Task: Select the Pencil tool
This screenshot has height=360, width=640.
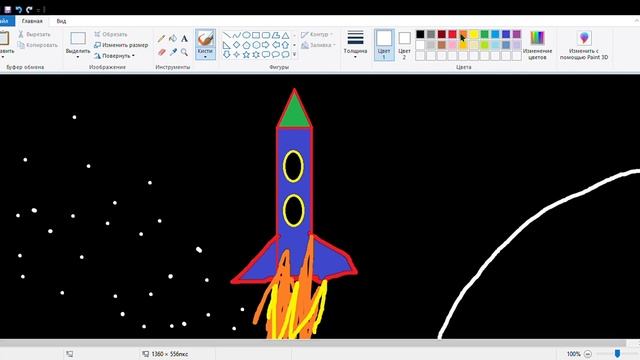Action: click(162, 39)
